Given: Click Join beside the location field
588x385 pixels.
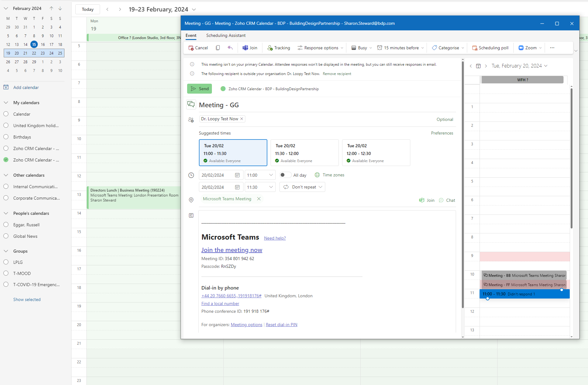Looking at the screenshot, I should coord(427,200).
